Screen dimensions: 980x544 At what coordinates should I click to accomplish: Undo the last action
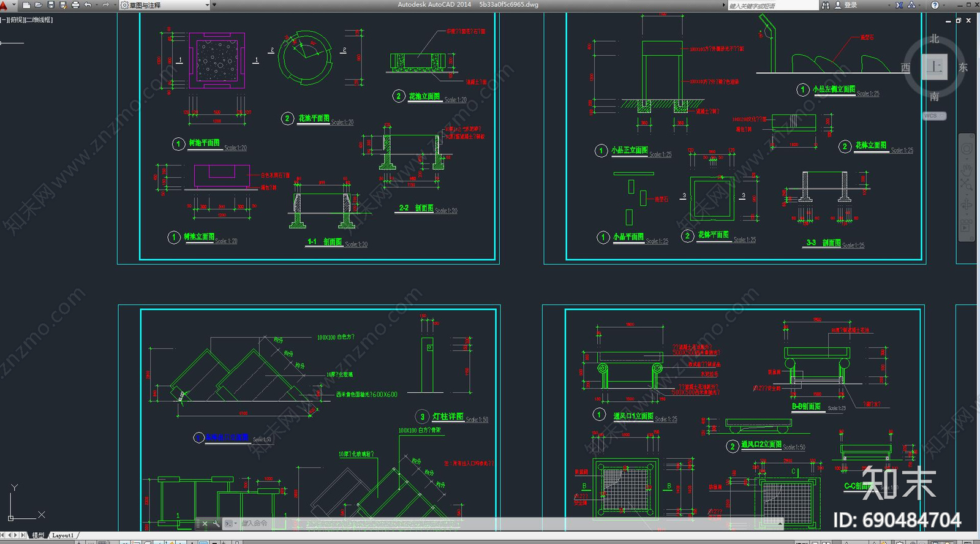88,5
